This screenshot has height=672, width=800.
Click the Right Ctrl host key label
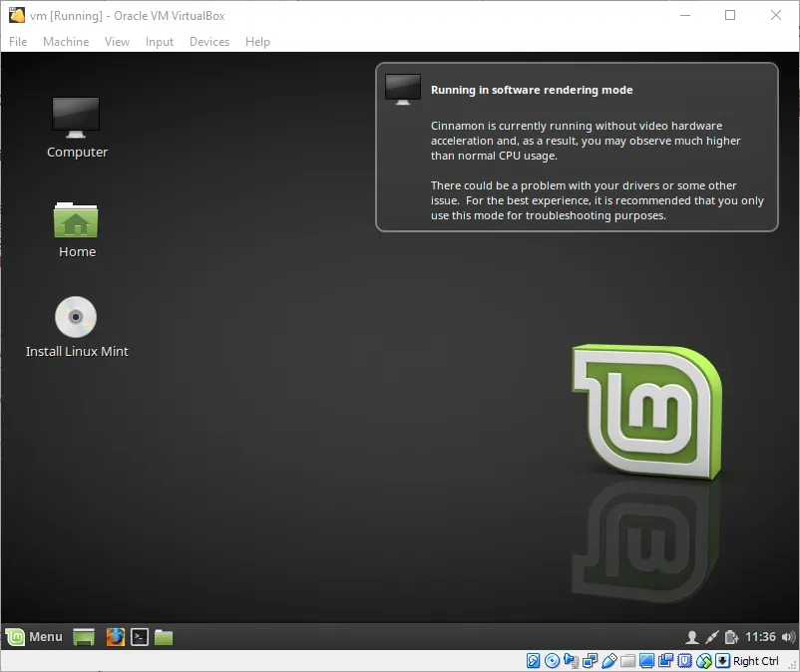[x=756, y=661]
